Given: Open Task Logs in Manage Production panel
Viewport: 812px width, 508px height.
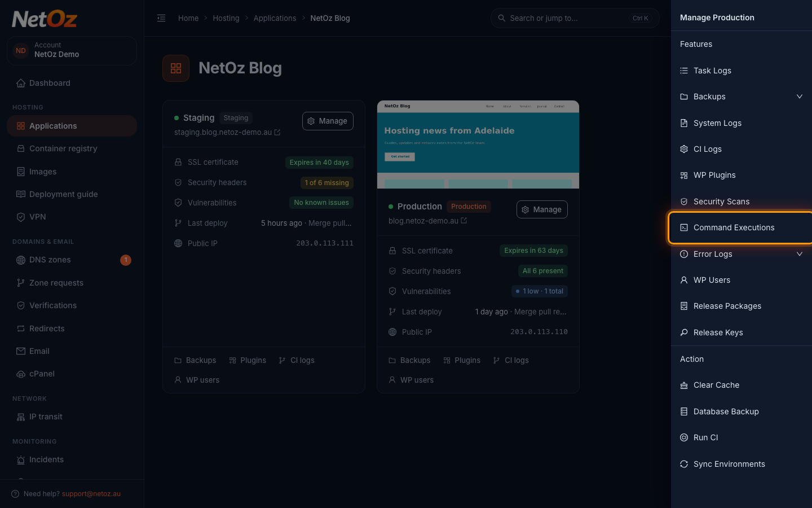Looking at the screenshot, I should point(742,71).
